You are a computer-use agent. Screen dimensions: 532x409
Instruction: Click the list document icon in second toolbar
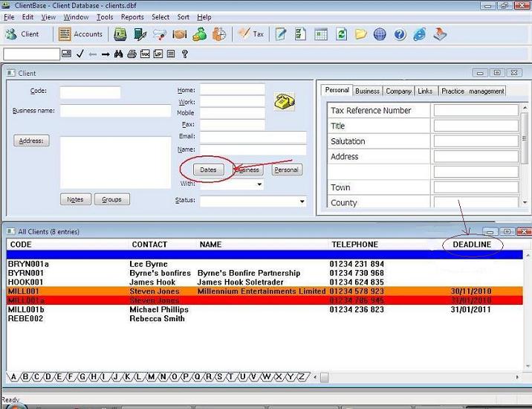(171, 54)
